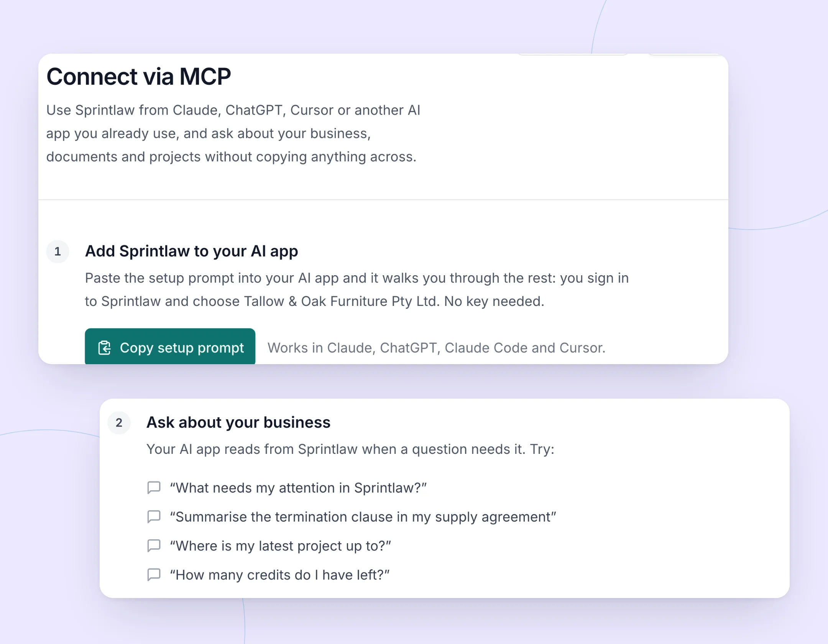
Task: Click the "Add Sprintlaw to your AI app" heading
Action: (191, 251)
